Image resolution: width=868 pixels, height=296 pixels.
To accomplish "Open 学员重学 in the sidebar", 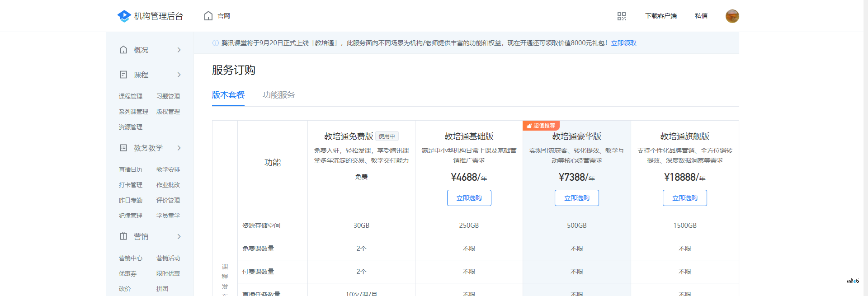I will (x=168, y=216).
